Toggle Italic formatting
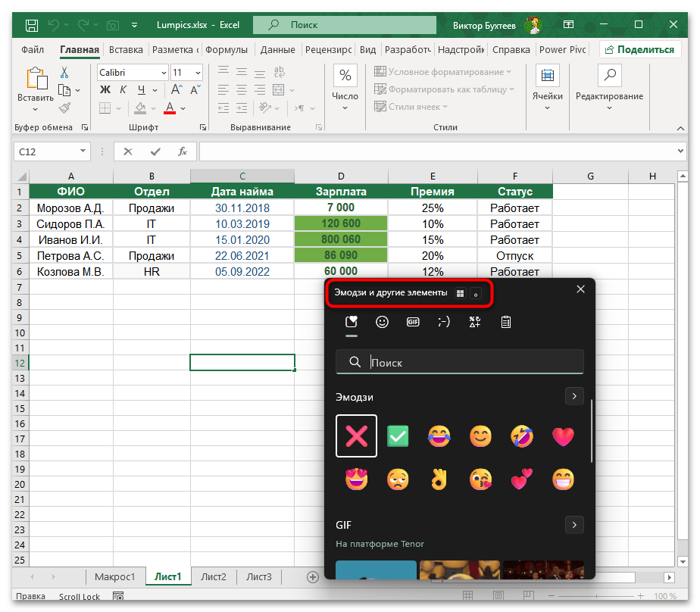700x612 pixels. 120,90
